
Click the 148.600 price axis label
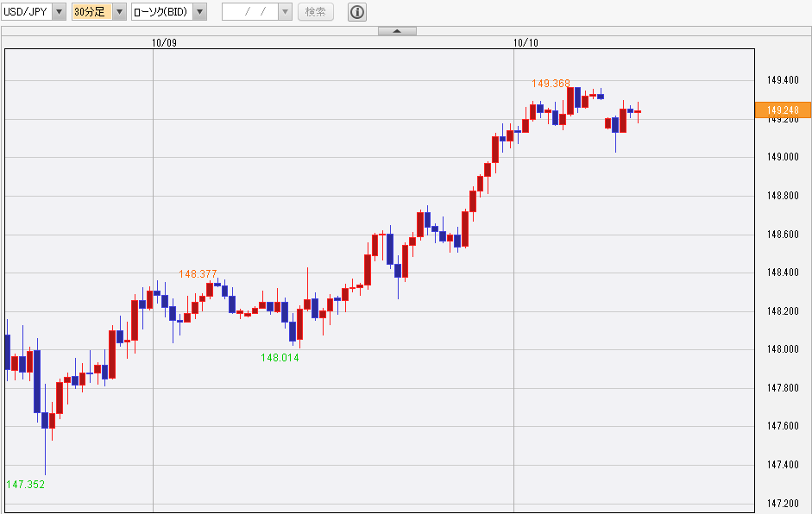(783, 235)
